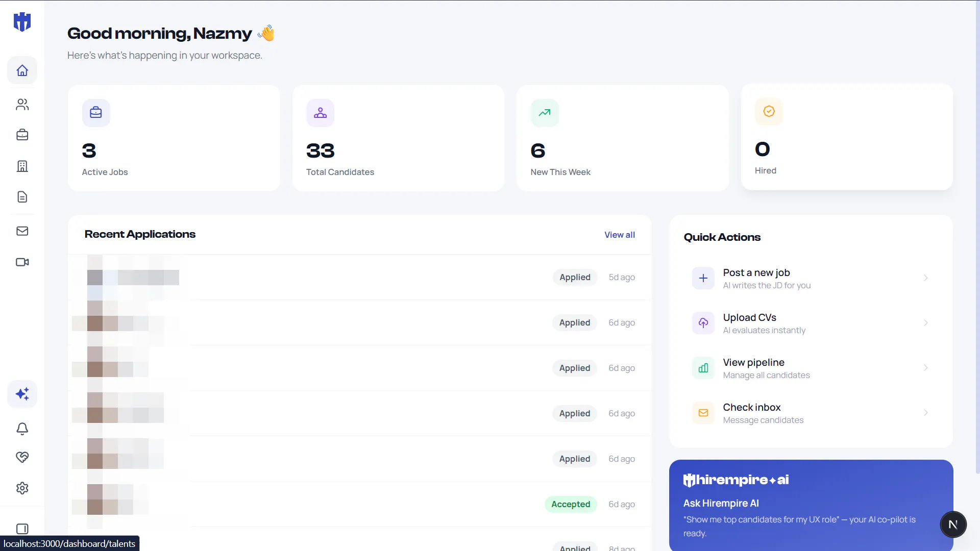Select the View pipeline quick action
The height and width of the screenshot is (551, 980).
click(x=811, y=368)
